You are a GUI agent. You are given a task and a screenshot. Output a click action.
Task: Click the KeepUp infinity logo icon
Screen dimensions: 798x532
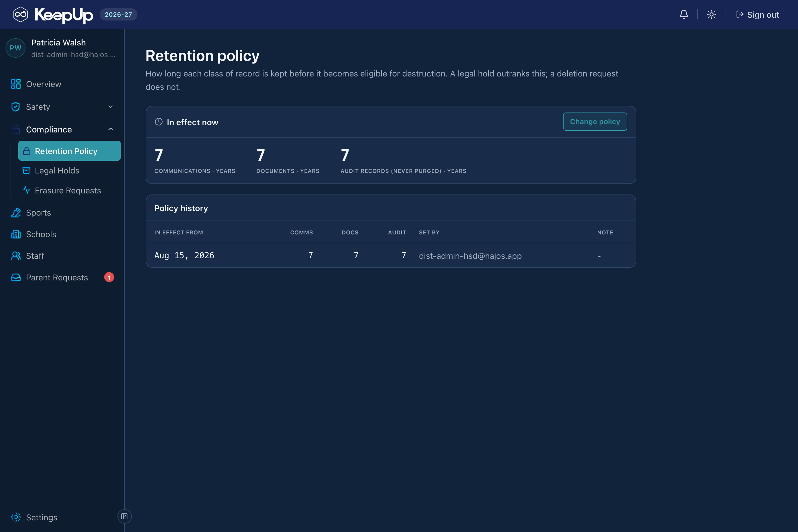click(20, 15)
